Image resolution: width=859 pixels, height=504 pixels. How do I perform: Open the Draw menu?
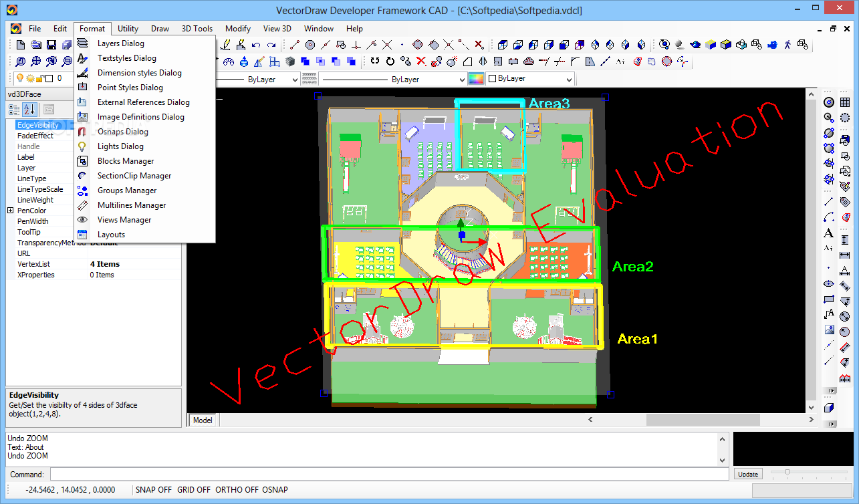tap(160, 29)
